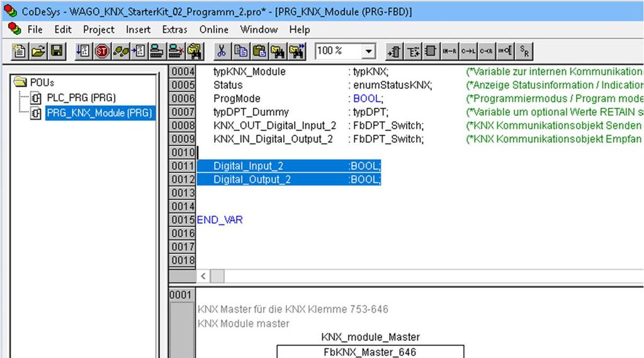Screen dimensions: 644x358
Task: Click line number 0010 in declaration
Action: (183, 153)
